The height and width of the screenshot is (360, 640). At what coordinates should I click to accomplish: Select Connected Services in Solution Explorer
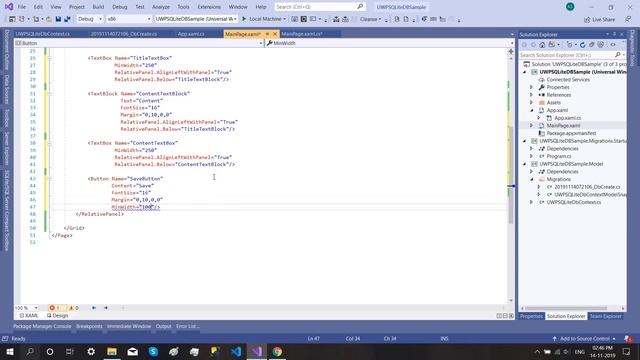[568, 80]
